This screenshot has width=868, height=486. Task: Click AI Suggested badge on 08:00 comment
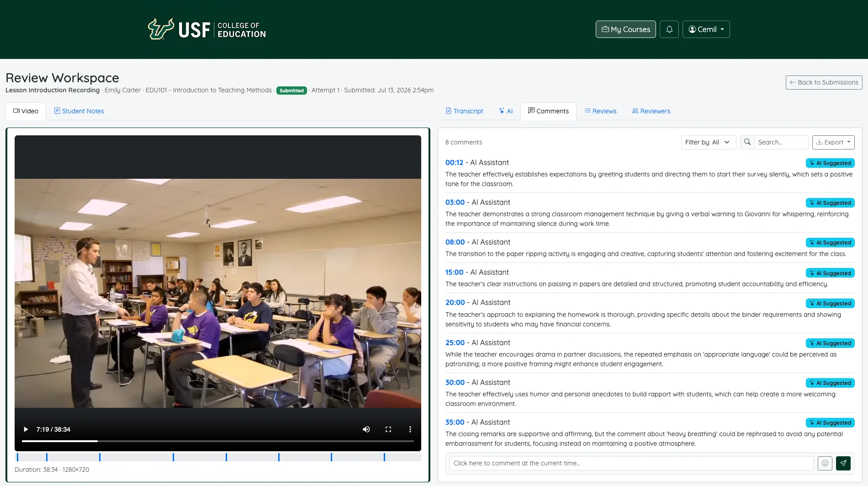pyautogui.click(x=830, y=243)
